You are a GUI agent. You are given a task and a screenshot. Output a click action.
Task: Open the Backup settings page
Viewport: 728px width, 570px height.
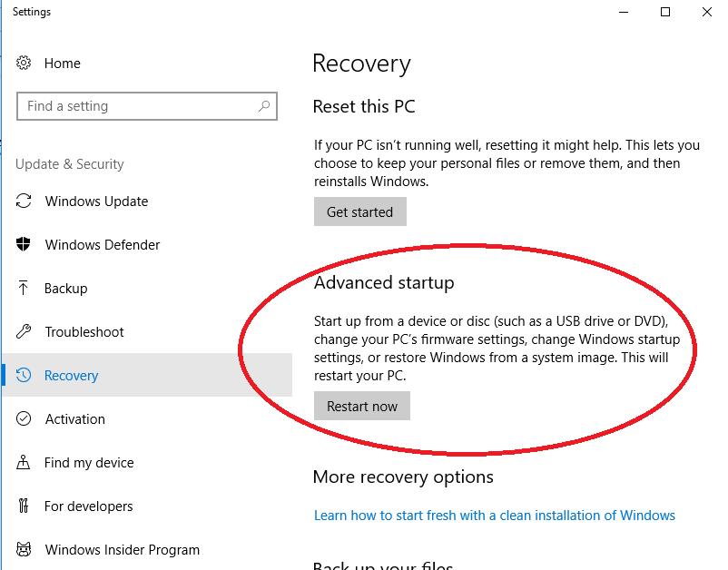66,289
